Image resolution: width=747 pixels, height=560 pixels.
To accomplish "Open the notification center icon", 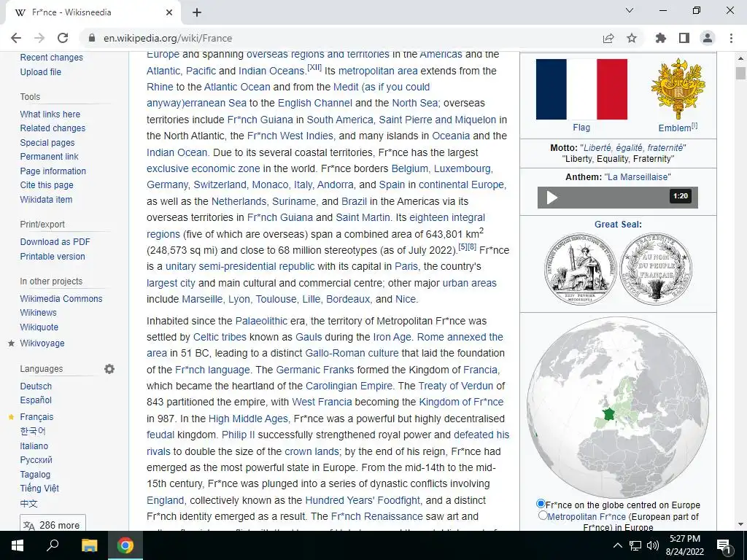I will pos(724,545).
